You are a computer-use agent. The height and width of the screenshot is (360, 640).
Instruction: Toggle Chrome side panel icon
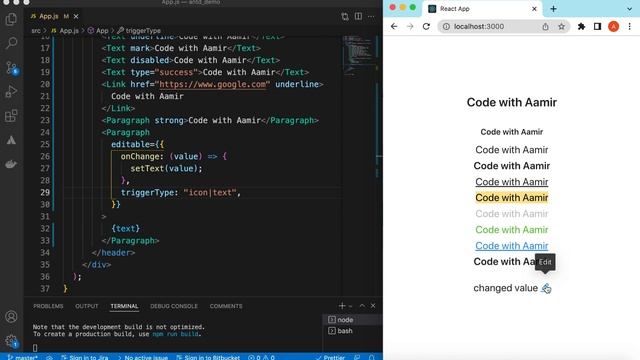click(x=597, y=27)
